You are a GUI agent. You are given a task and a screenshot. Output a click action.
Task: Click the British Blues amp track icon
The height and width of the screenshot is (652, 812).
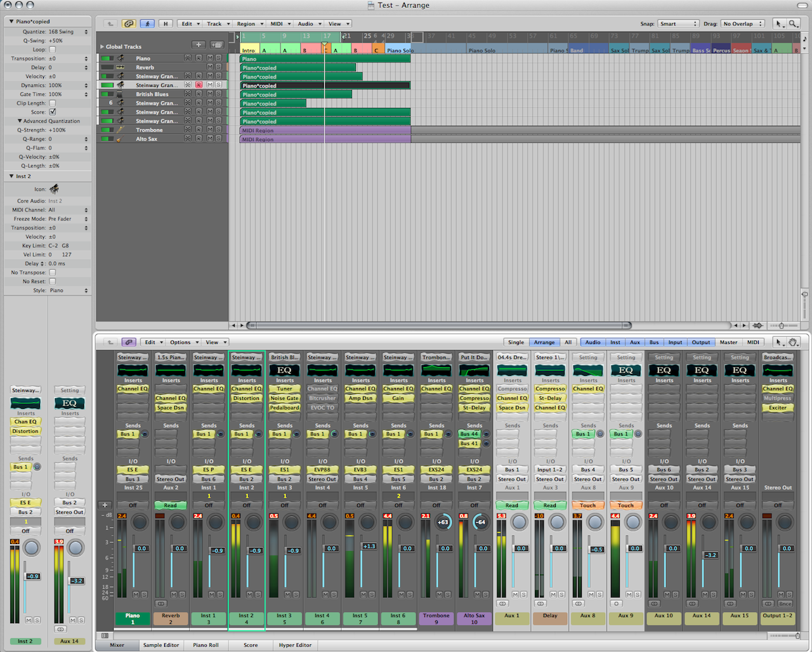pos(120,94)
